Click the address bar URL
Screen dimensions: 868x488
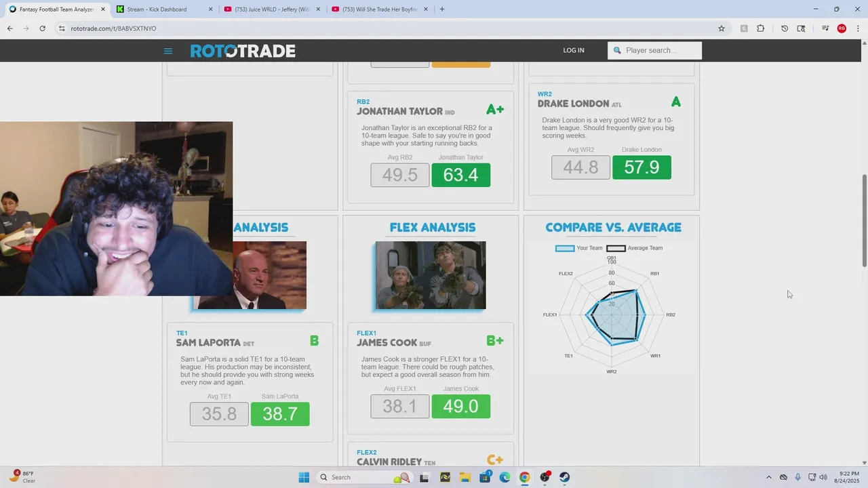tap(113, 28)
